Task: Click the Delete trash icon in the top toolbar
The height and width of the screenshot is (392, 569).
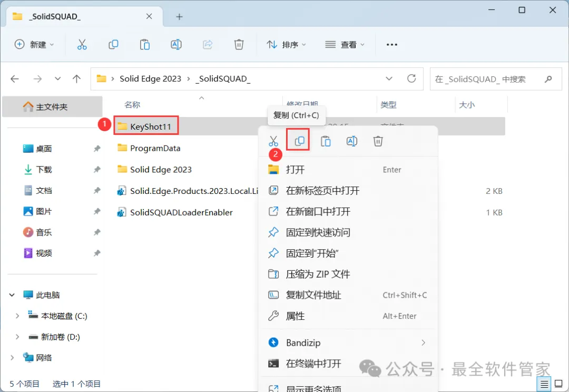Action: pyautogui.click(x=239, y=45)
